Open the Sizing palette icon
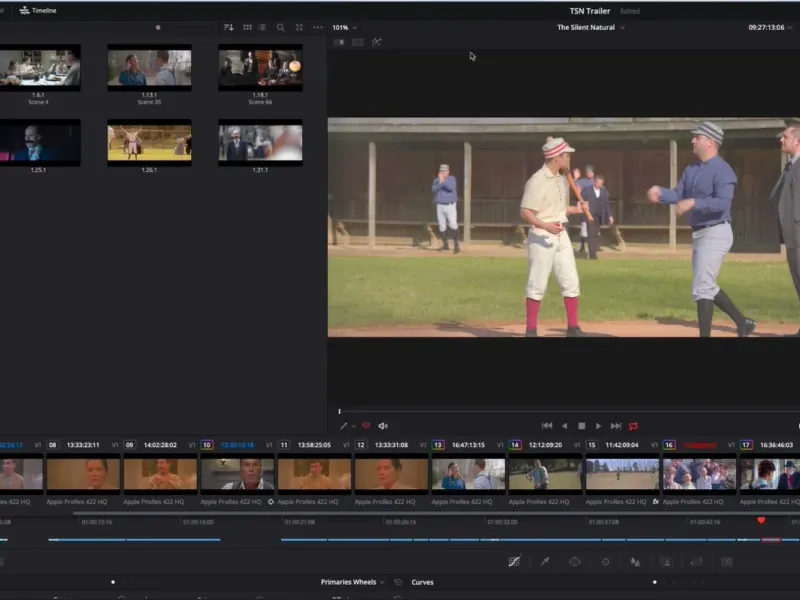 [x=696, y=562]
